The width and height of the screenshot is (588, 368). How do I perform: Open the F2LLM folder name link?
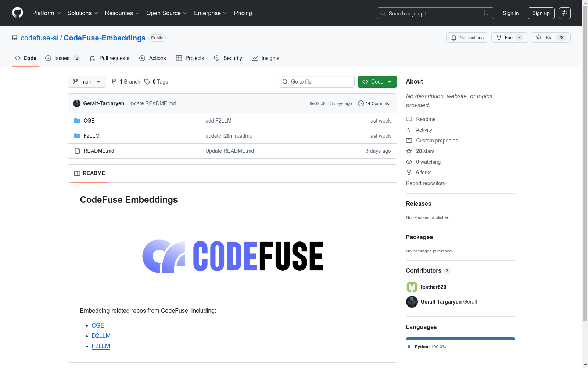(92, 136)
